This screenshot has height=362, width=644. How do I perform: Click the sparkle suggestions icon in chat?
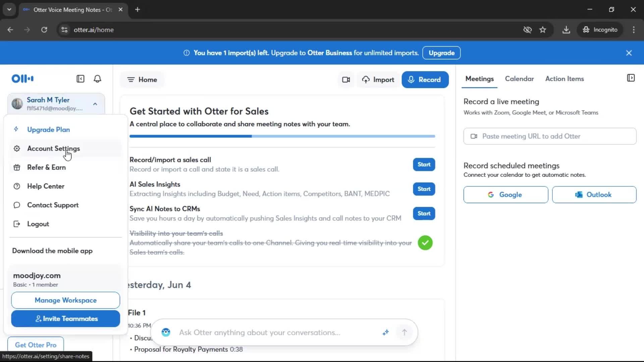[x=386, y=332]
